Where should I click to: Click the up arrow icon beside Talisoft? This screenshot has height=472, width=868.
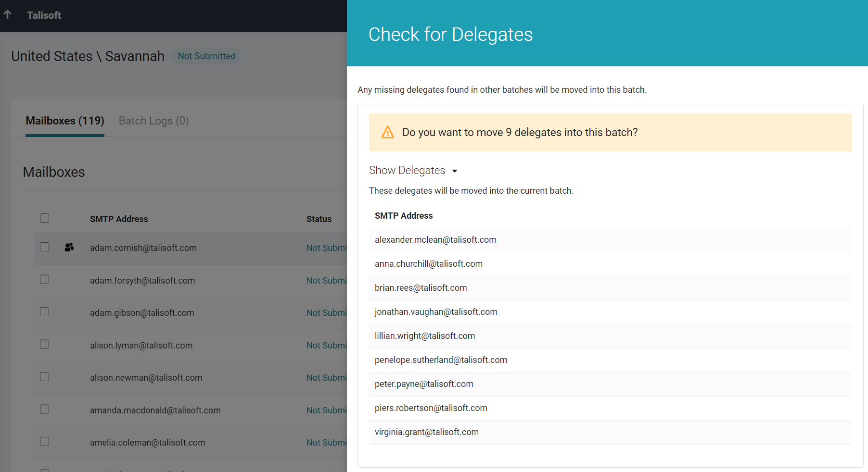coord(8,14)
